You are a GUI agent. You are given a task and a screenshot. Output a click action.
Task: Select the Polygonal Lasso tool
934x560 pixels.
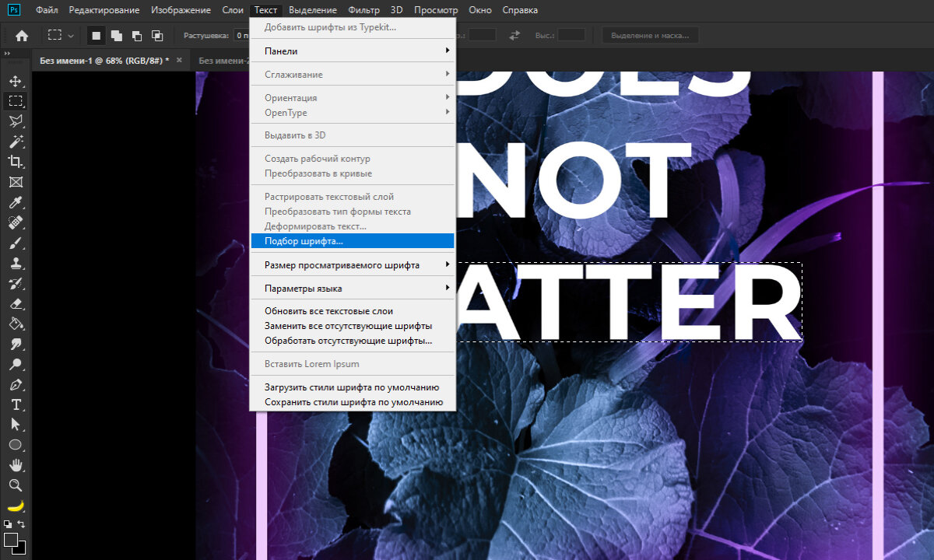[15, 121]
